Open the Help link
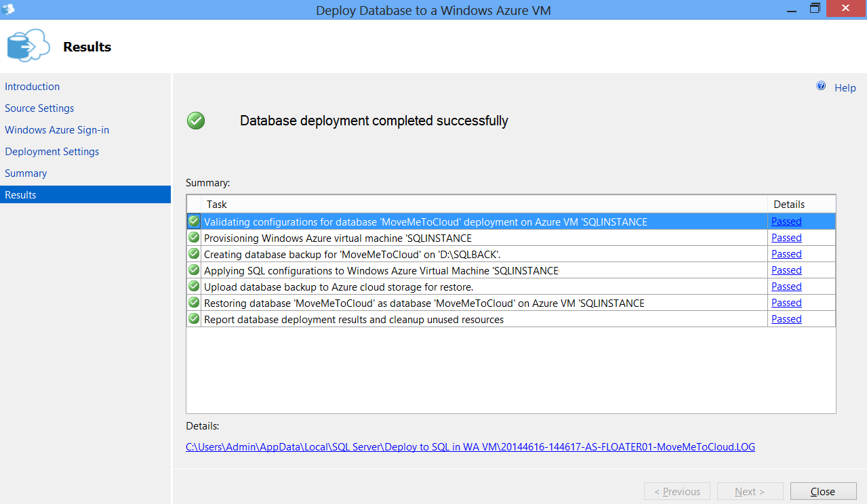867x504 pixels. point(845,88)
